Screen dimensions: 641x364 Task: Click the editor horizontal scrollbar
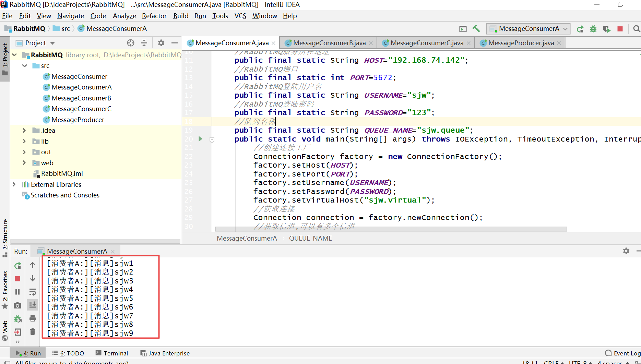point(391,229)
